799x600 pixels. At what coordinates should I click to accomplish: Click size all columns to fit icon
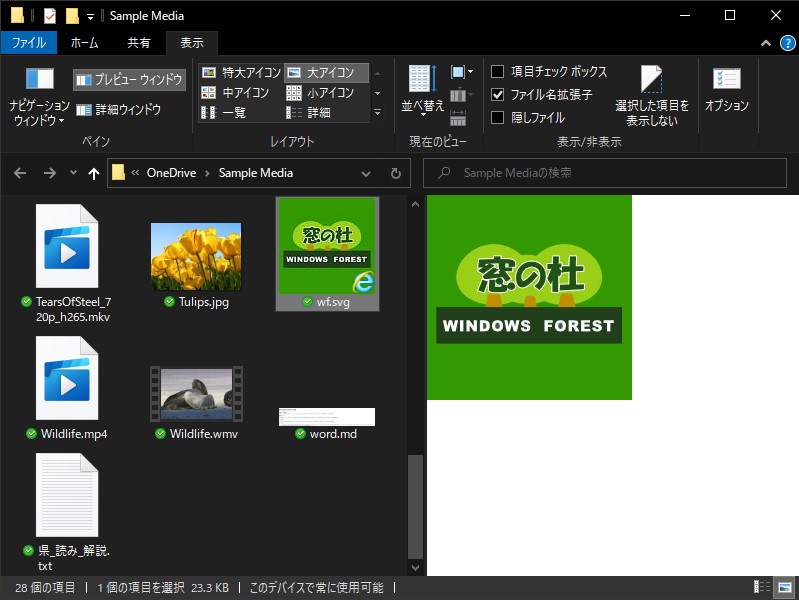point(458,118)
